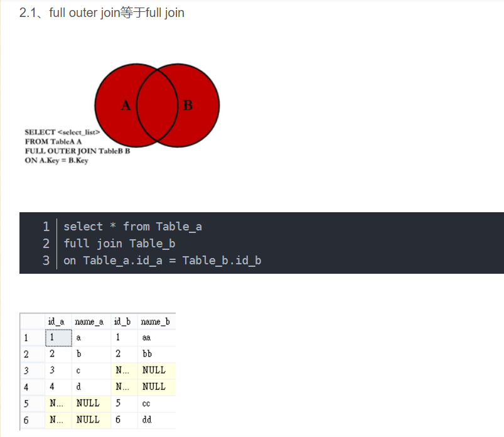Click the NULL name_b cell in row 3
The width and height of the screenshot is (504, 437).
click(157, 370)
